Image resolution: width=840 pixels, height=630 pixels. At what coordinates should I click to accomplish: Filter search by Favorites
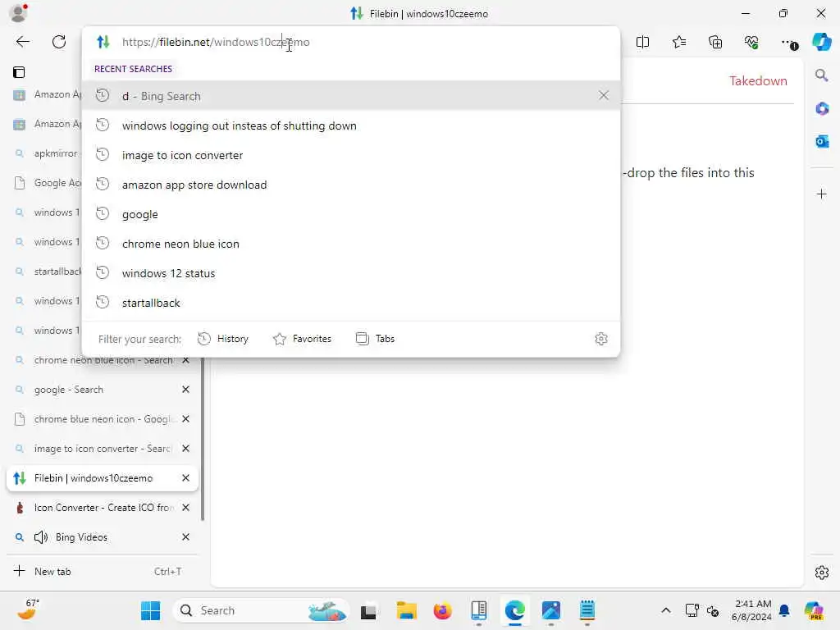[x=302, y=339]
